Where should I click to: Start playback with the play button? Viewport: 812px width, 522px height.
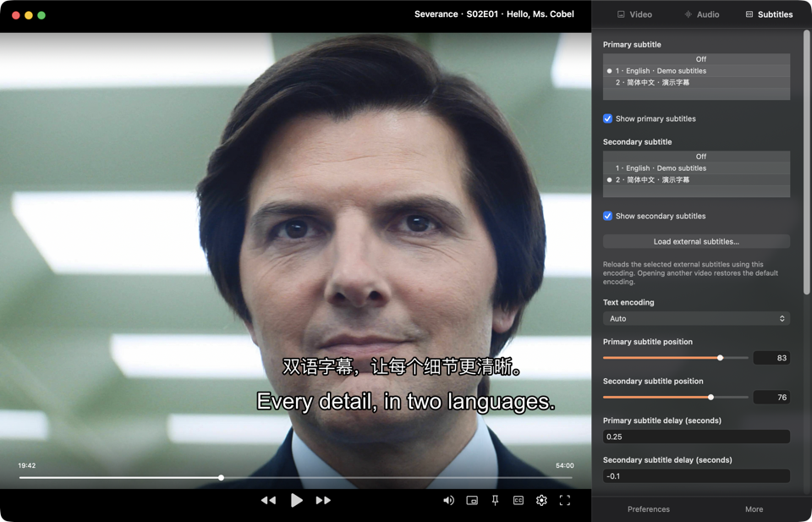pyautogui.click(x=296, y=500)
